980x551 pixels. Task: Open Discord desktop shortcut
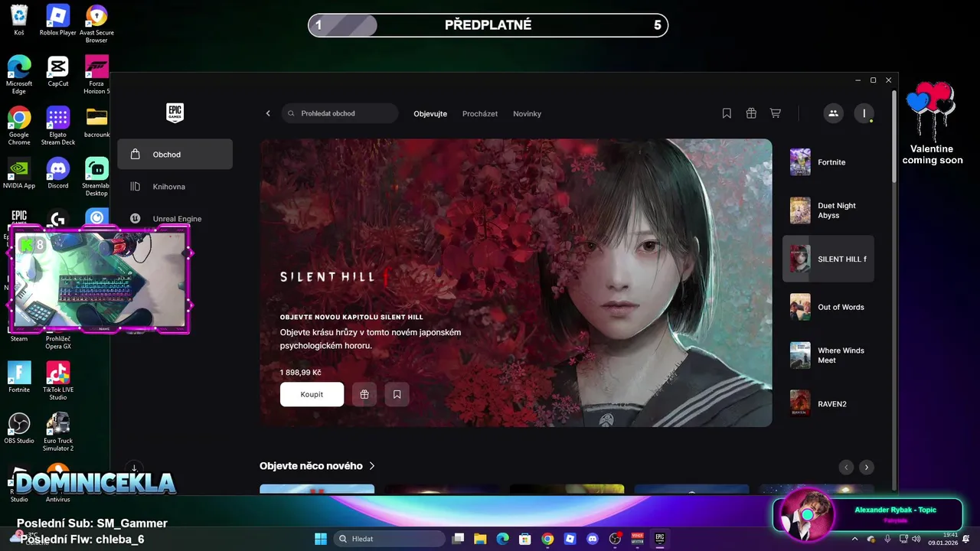(x=58, y=174)
